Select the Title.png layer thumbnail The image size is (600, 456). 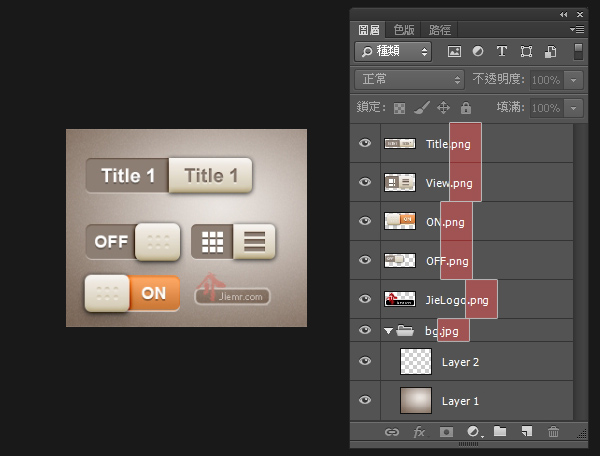pos(400,143)
